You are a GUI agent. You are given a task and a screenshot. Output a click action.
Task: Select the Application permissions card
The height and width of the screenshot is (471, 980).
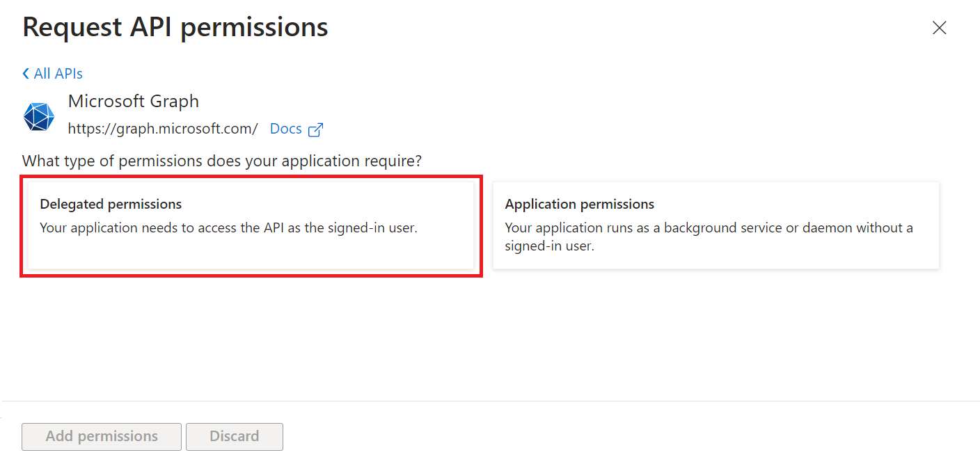pos(716,225)
